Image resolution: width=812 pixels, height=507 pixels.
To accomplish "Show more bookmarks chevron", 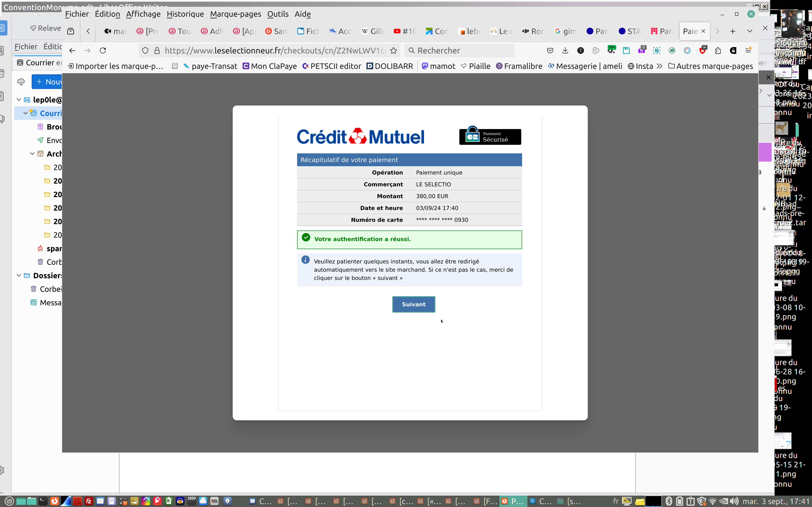I will tap(659, 66).
